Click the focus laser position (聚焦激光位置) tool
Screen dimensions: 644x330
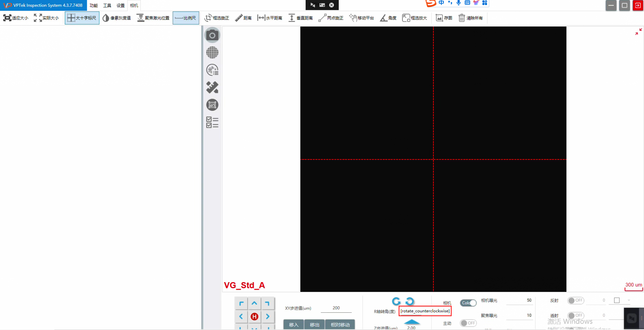[153, 18]
